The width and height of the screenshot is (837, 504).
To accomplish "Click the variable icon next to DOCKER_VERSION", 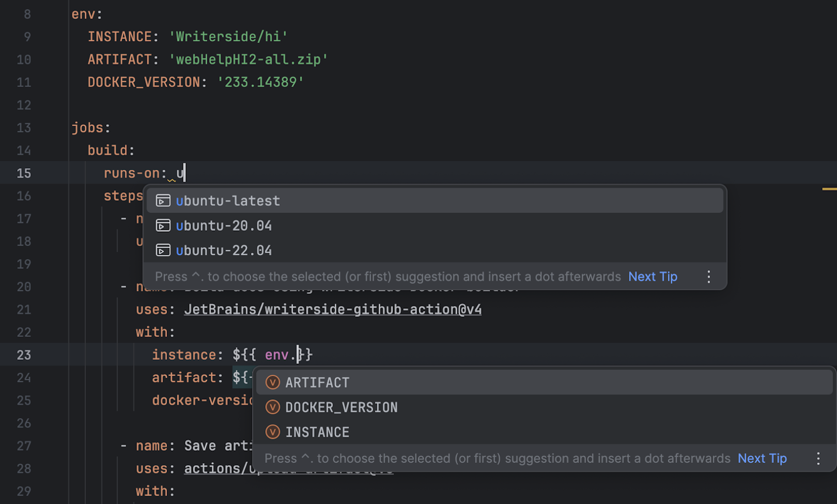I will (272, 407).
